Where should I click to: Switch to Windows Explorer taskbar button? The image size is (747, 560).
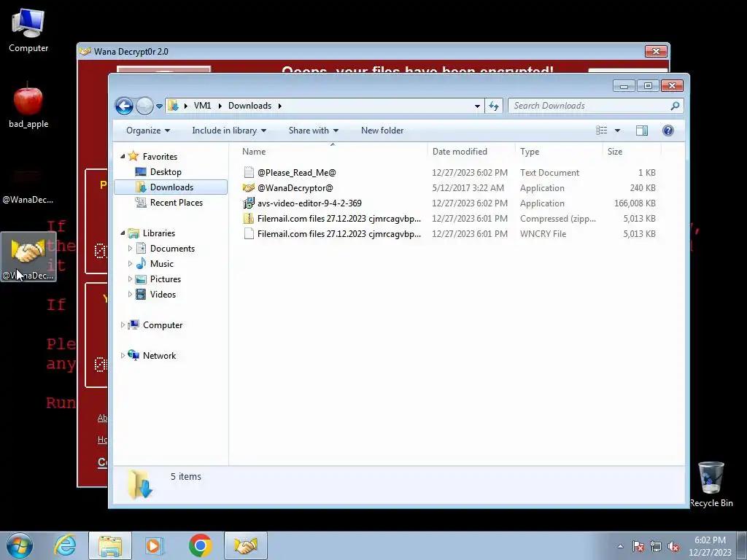pos(110,545)
